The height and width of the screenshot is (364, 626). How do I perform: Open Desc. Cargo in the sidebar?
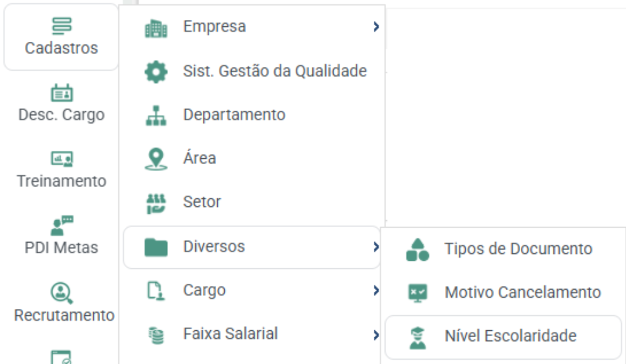[x=61, y=104]
